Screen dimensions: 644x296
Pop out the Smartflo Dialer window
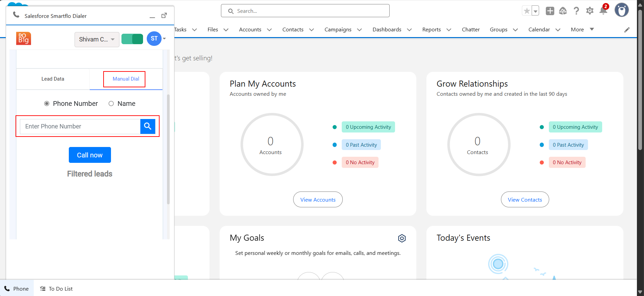pos(164,16)
